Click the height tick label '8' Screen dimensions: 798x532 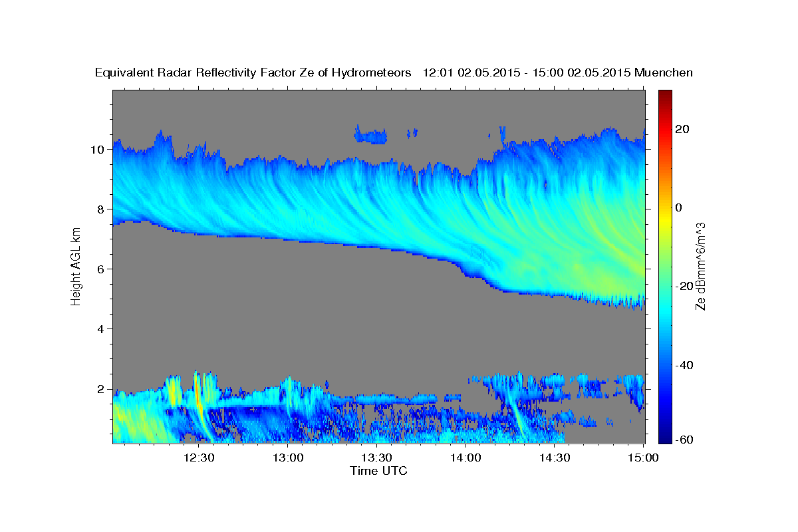pos(102,209)
